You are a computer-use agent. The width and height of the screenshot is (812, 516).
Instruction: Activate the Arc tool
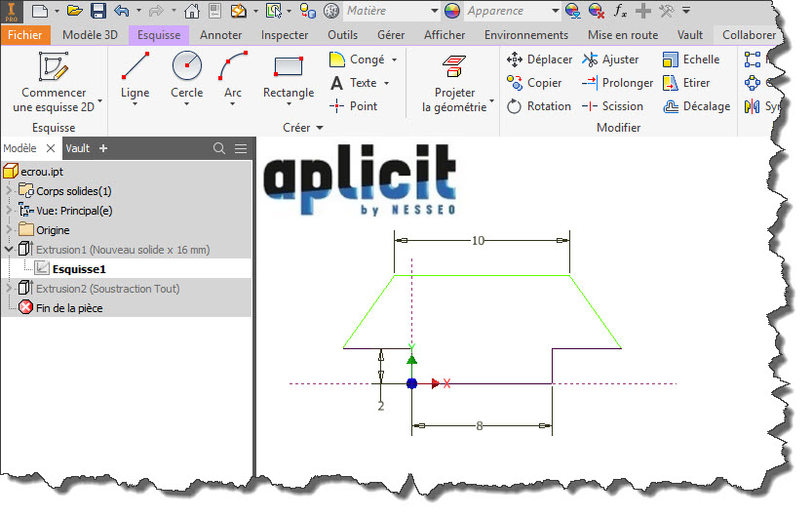[x=233, y=68]
